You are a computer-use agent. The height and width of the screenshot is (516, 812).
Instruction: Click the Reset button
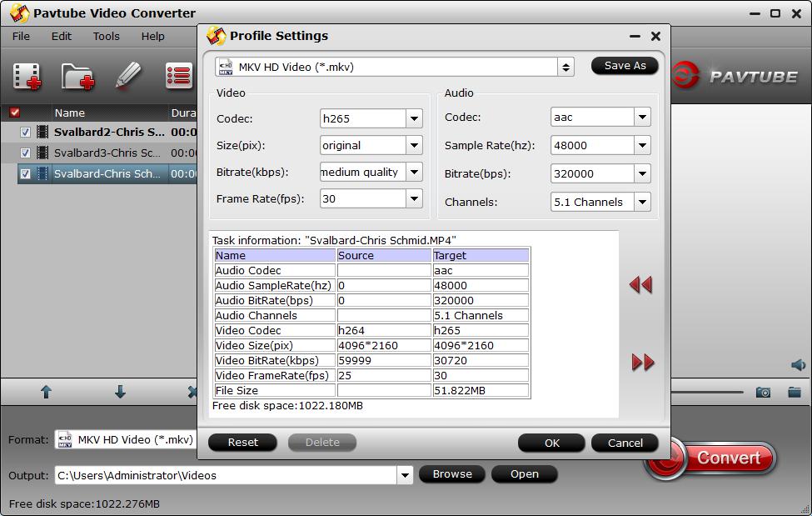pyautogui.click(x=242, y=443)
